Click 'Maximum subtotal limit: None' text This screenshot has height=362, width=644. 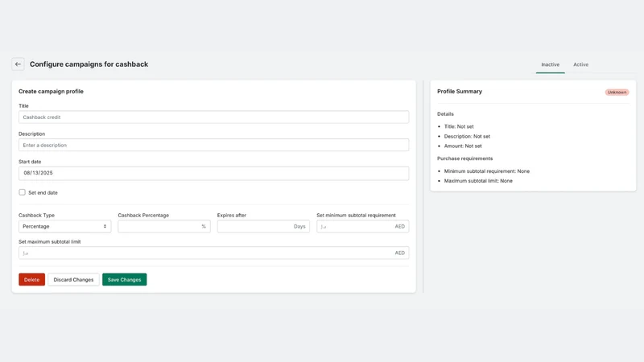pos(478,180)
